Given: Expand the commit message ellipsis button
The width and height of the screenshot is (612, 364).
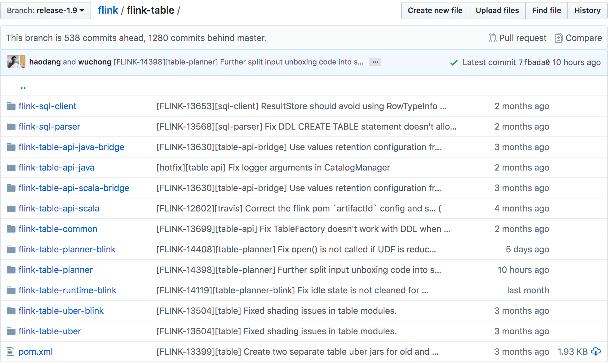Looking at the screenshot, I should pos(375,62).
